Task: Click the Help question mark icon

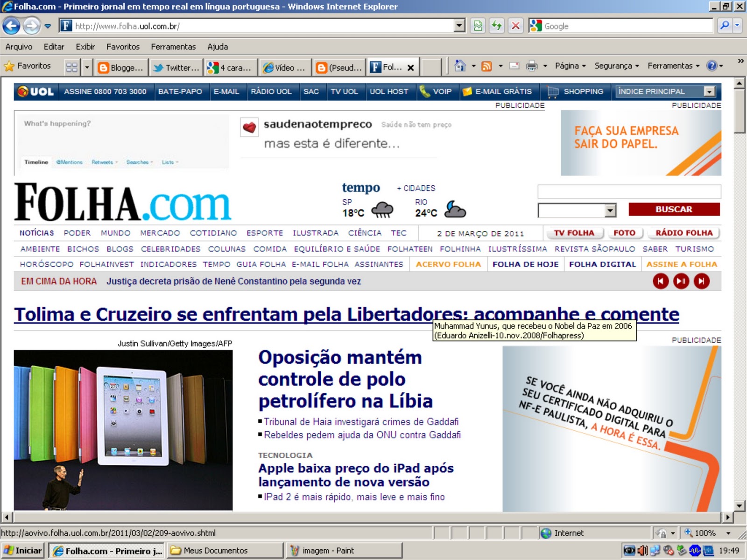Action: [712, 66]
